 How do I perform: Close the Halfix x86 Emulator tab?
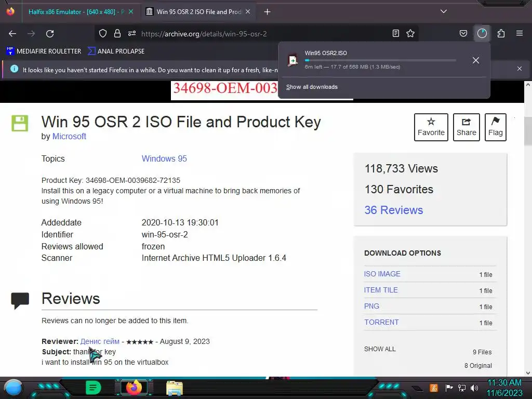131,11
